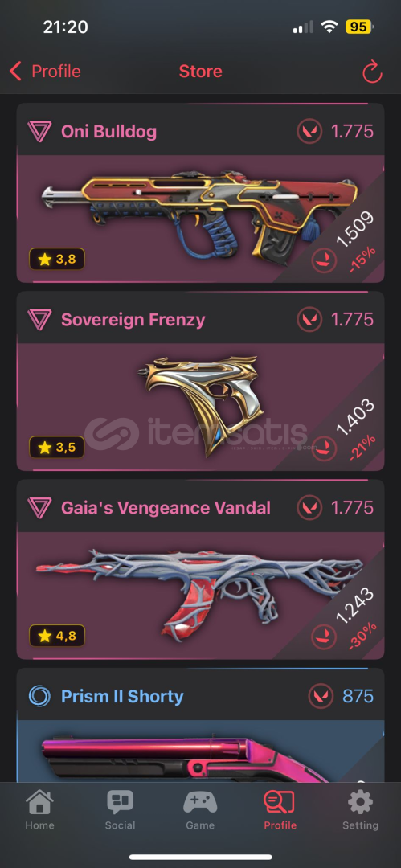Tap the refresh store icon

[372, 72]
